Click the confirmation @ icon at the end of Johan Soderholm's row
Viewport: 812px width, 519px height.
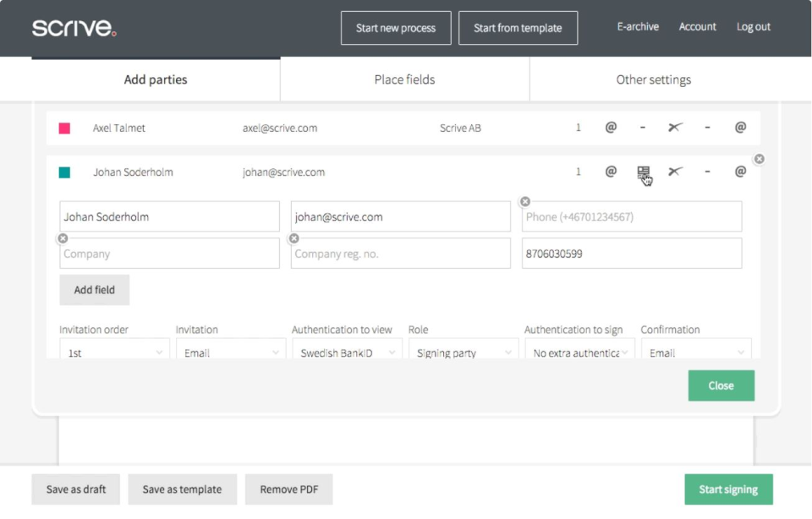click(x=741, y=172)
